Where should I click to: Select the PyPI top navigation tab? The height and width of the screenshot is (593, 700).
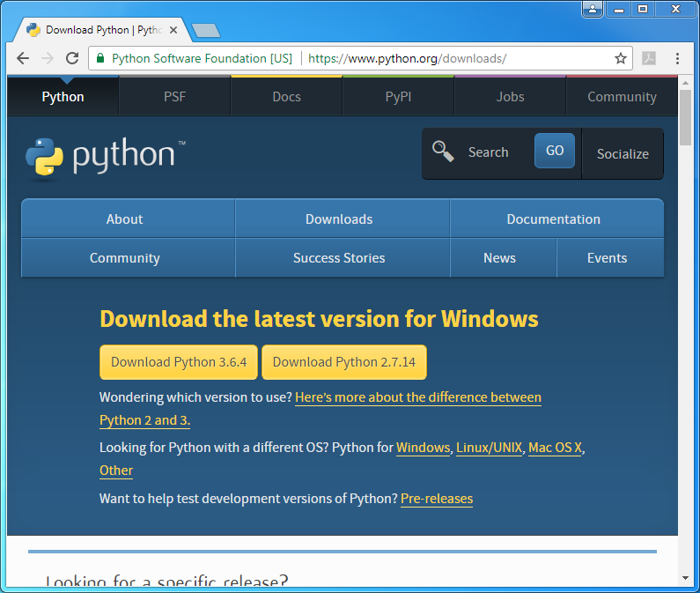pos(398,97)
